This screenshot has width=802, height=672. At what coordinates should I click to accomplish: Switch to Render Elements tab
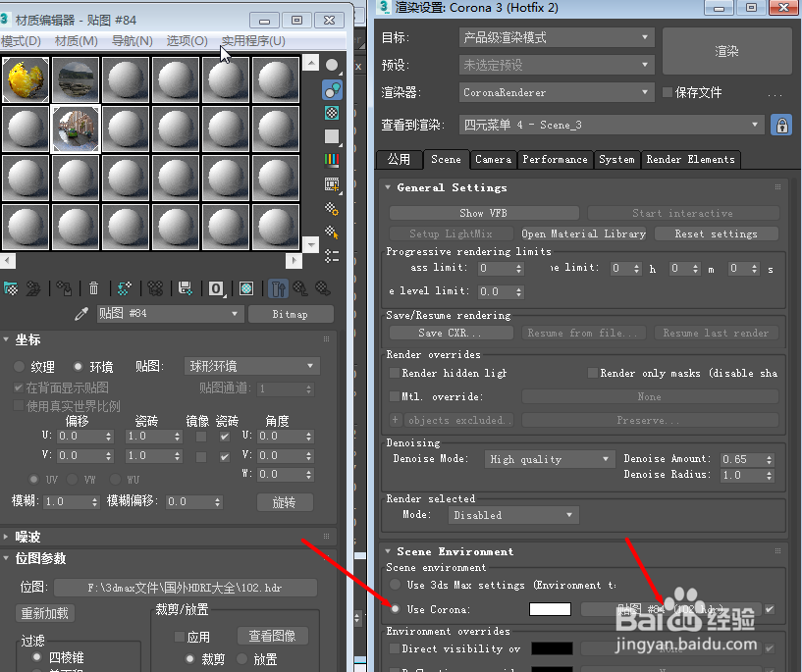(x=690, y=160)
